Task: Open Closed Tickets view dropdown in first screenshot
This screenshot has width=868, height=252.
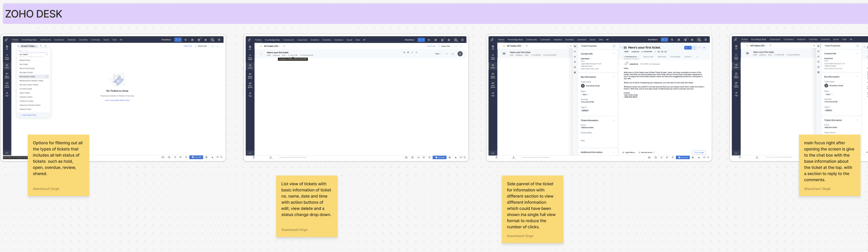Action: 29,46
